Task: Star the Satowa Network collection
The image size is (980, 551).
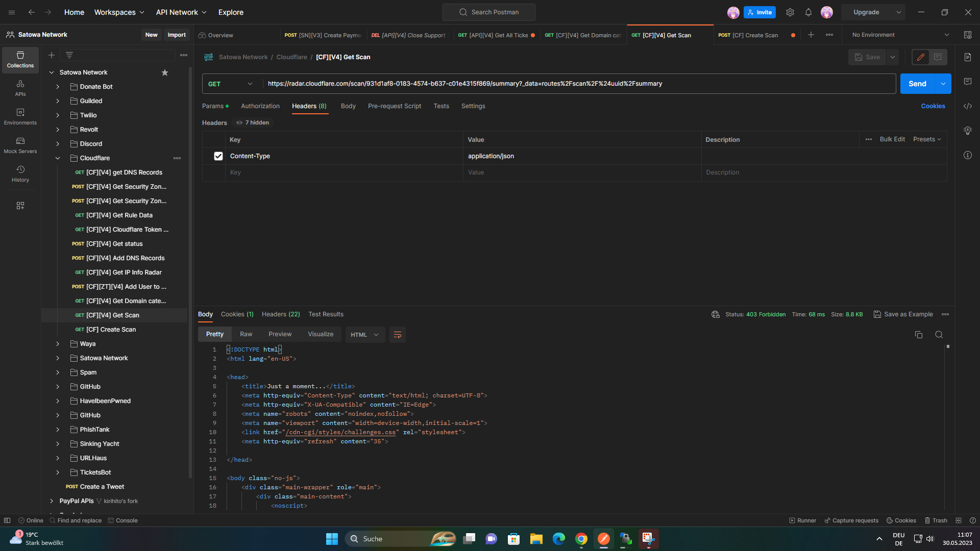Action: (164, 72)
